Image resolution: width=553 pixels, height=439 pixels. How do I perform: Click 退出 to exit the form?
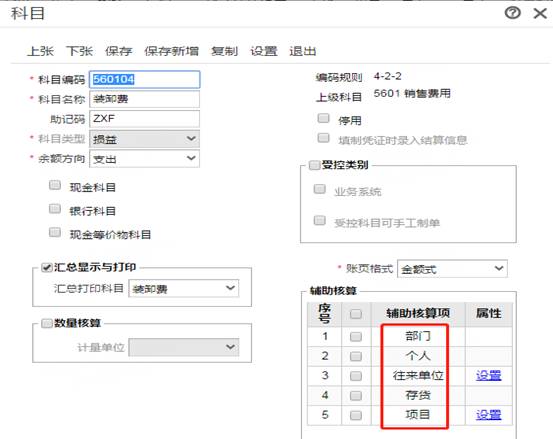[303, 51]
